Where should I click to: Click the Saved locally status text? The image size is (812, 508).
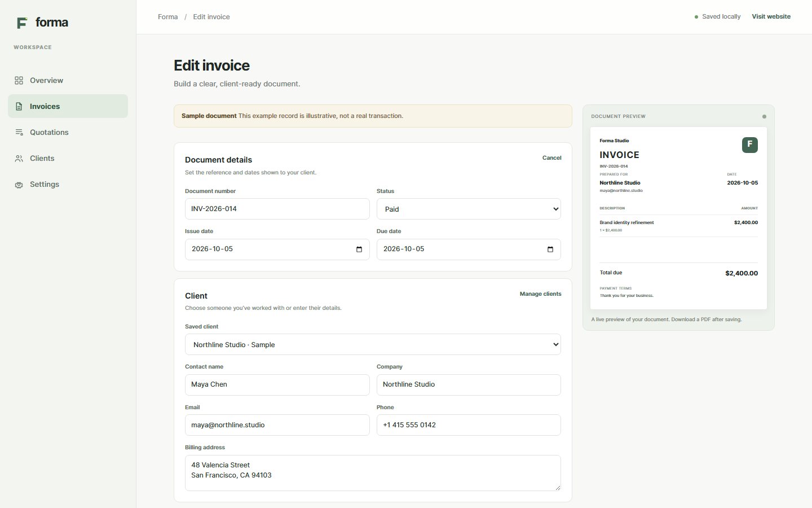tap(721, 17)
